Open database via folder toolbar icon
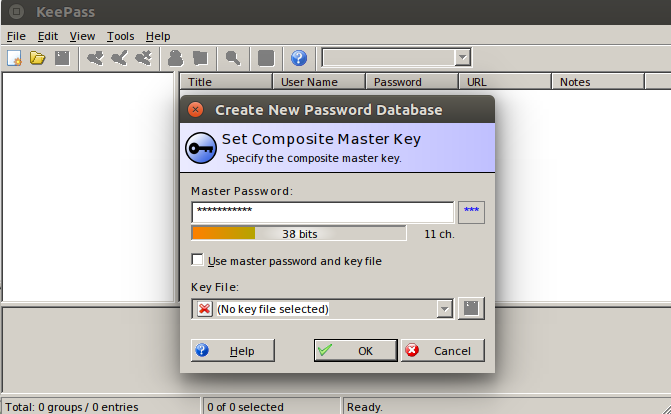Viewport: 671px width, 414px height. (38, 58)
